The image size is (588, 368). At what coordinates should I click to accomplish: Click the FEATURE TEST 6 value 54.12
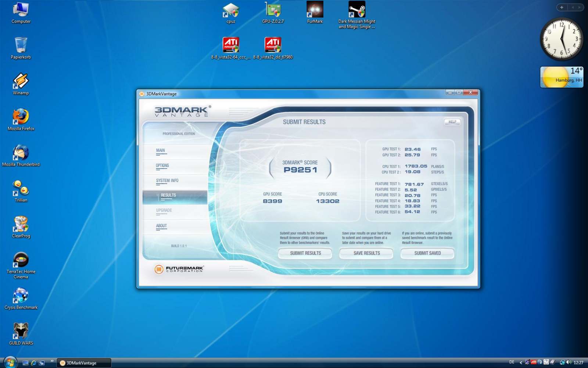pyautogui.click(x=412, y=212)
